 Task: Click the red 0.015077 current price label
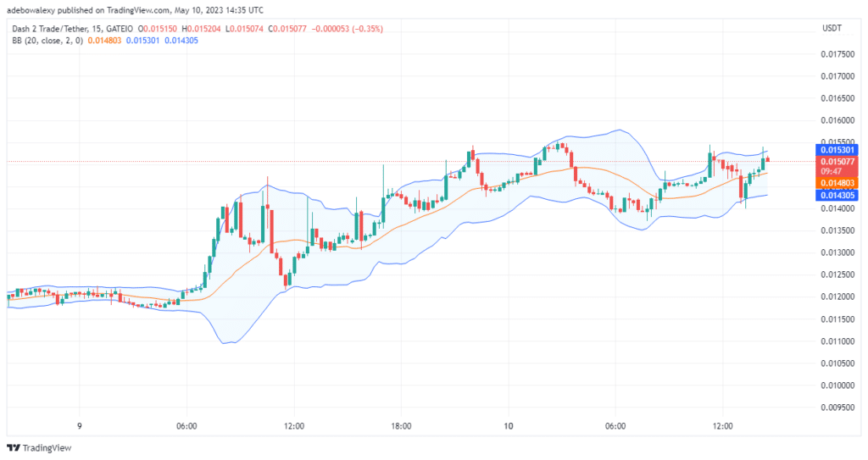tap(837, 162)
